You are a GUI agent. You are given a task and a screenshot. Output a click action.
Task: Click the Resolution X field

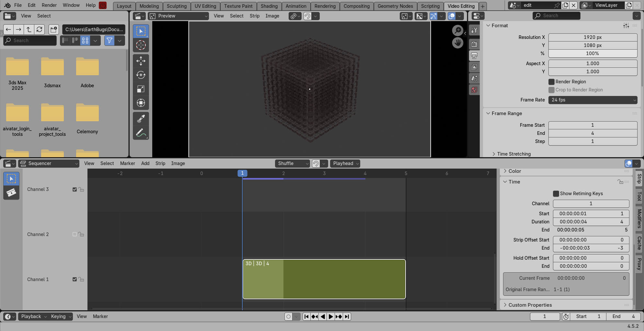point(593,37)
